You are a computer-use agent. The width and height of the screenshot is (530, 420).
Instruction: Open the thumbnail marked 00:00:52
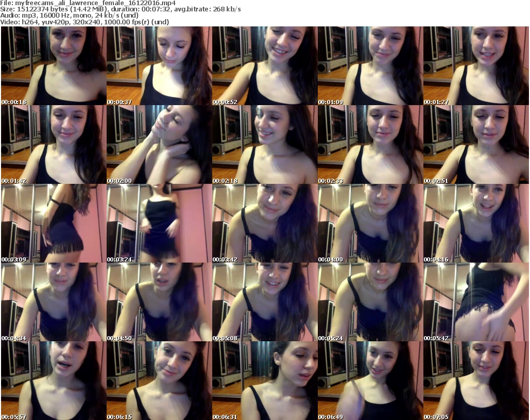pos(264,66)
